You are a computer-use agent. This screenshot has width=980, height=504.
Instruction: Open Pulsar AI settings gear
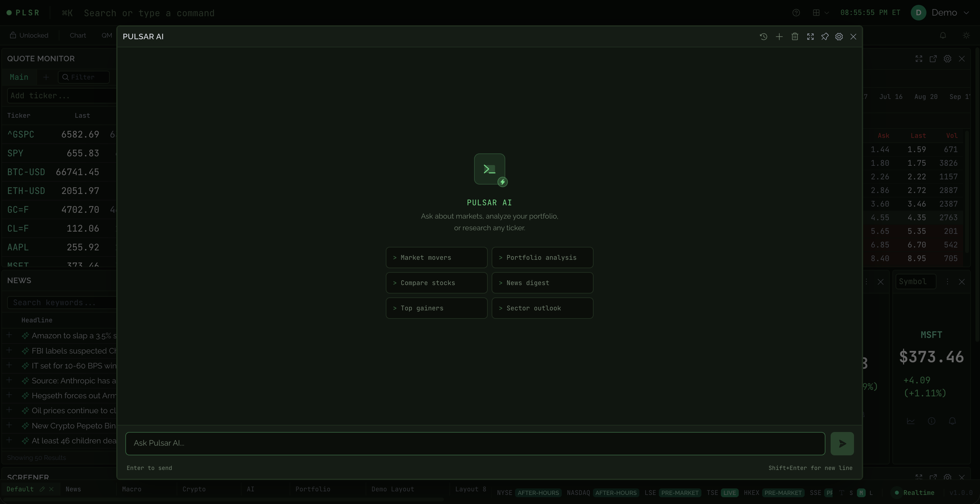coord(839,37)
